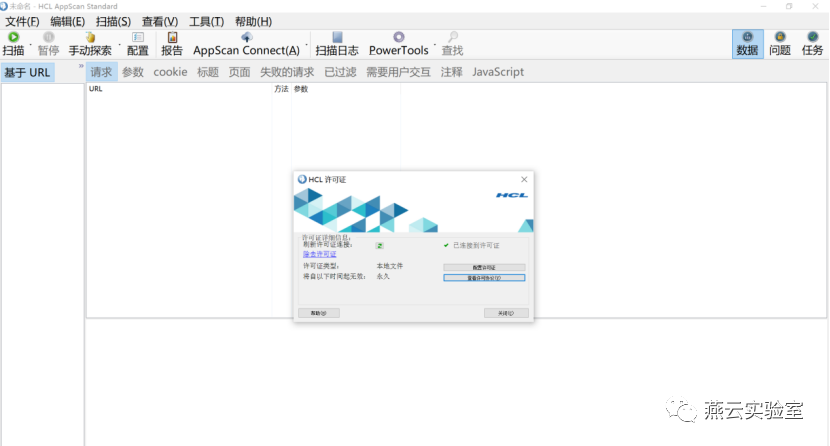Viewport: 830px width, 446px height.
Task: Select the 参数 tab
Action: pos(133,72)
